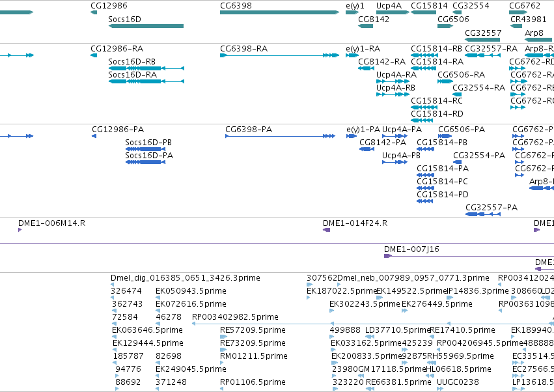This screenshot has height=392, width=554.
Task: Select the Ucp4A gene label
Action: point(389,6)
